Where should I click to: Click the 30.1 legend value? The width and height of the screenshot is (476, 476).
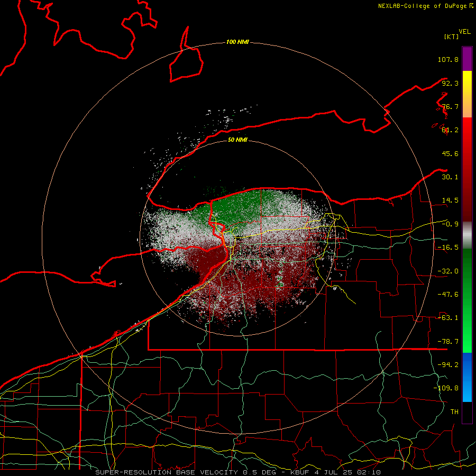click(x=450, y=177)
